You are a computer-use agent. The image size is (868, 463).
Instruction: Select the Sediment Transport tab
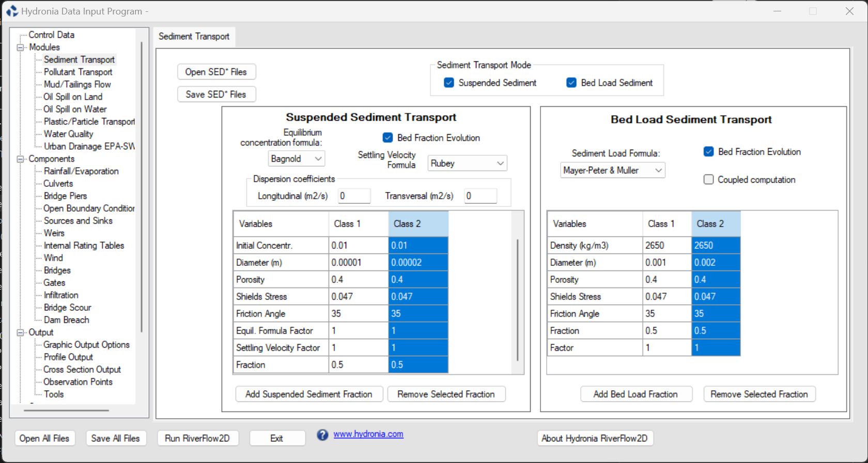pyautogui.click(x=194, y=36)
